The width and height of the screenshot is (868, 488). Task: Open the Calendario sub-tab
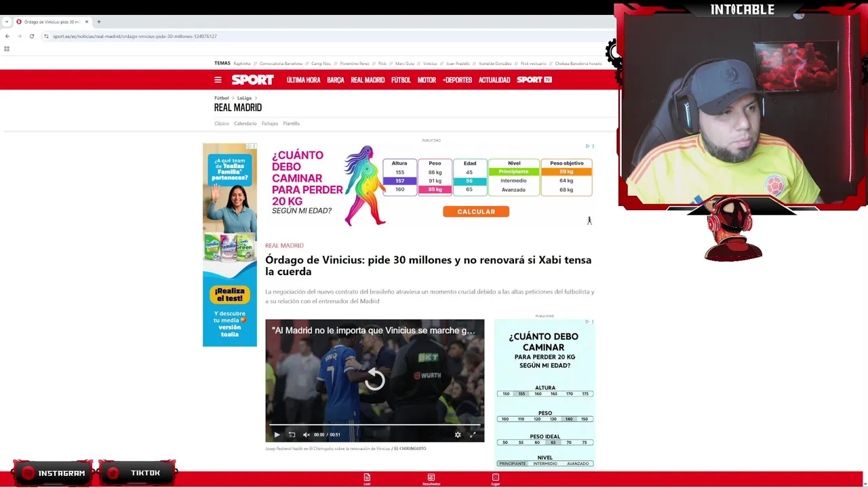[245, 123]
